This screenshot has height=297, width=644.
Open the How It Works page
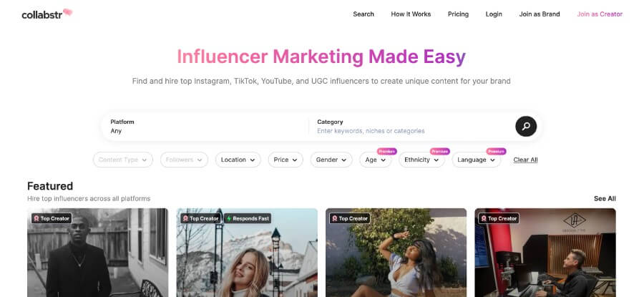411,14
